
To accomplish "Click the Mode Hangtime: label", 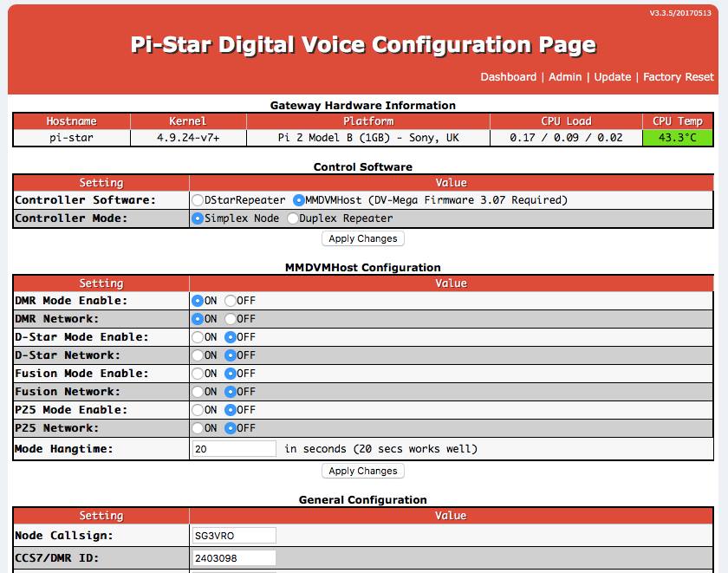I will (63, 449).
